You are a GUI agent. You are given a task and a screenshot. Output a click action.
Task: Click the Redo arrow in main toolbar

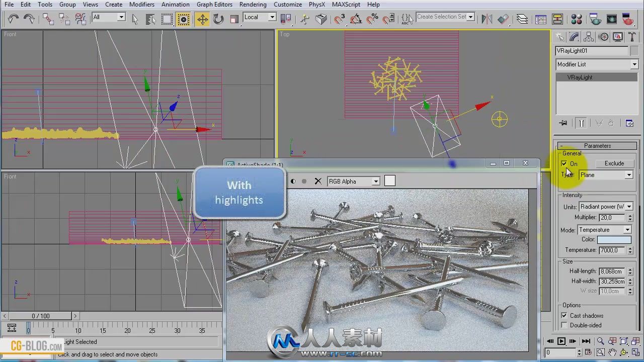(30, 19)
